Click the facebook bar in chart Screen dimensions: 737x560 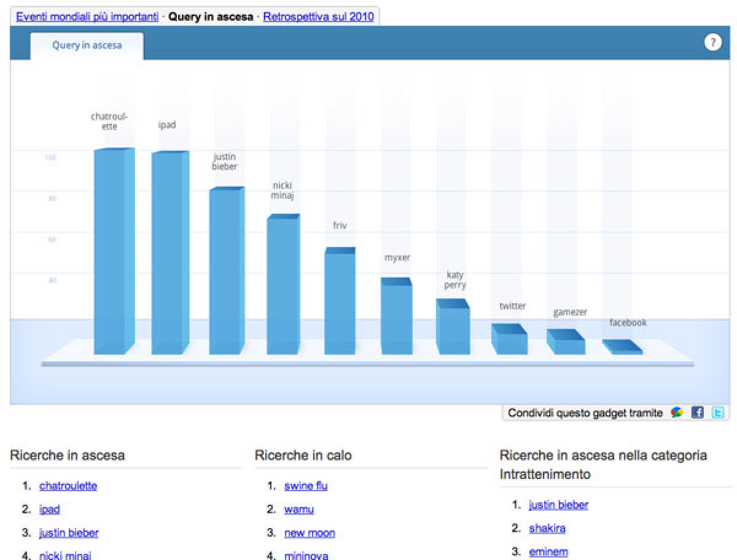click(622, 347)
